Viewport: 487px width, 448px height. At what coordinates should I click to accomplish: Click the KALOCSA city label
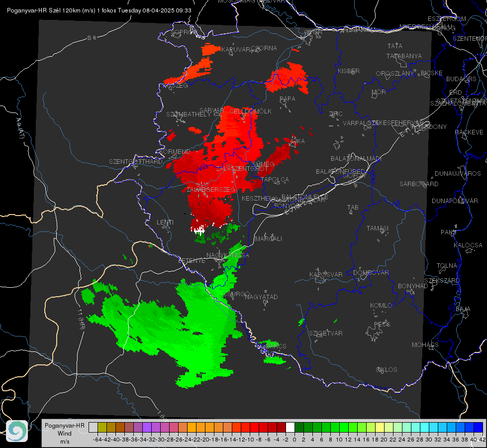(468, 245)
